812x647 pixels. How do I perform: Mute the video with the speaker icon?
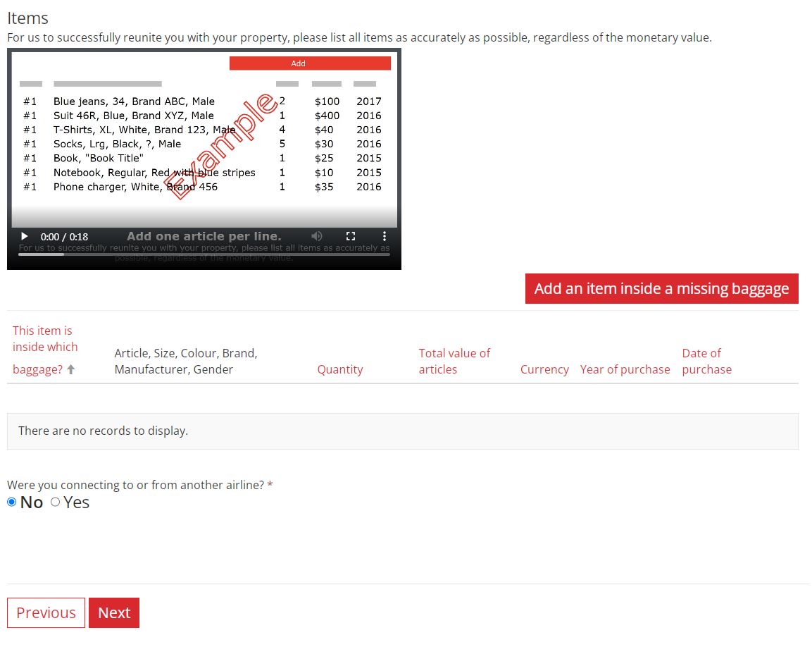coord(316,236)
